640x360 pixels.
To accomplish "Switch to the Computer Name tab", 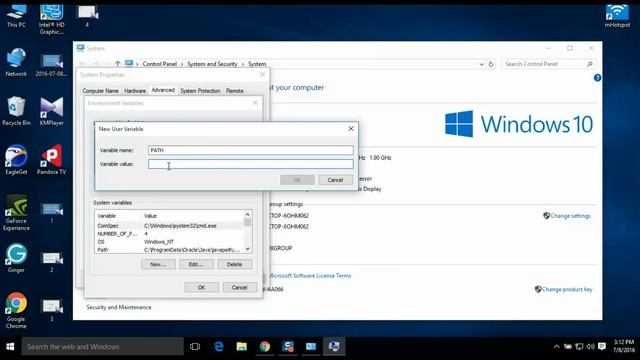I will click(x=100, y=91).
